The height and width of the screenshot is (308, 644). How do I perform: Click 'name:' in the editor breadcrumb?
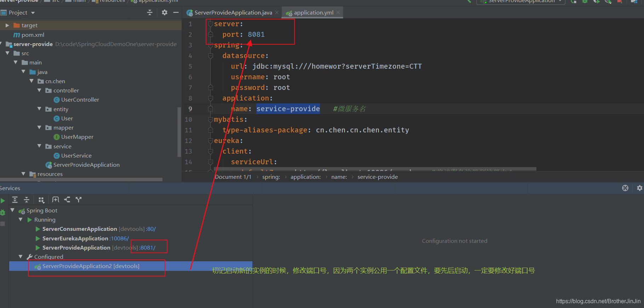pyautogui.click(x=339, y=177)
